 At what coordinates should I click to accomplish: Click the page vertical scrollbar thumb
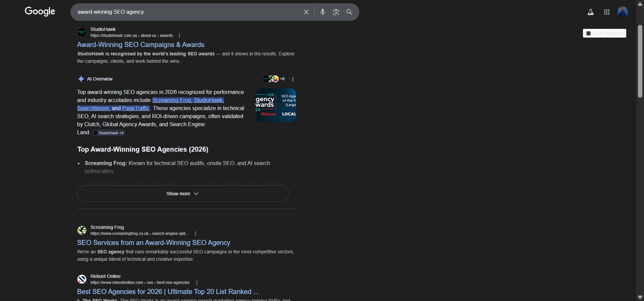[640, 61]
